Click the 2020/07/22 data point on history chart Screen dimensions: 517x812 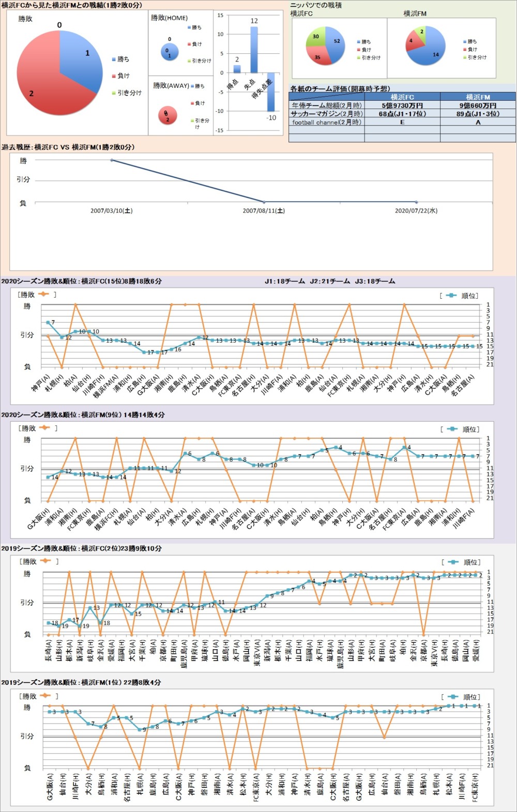417,202
